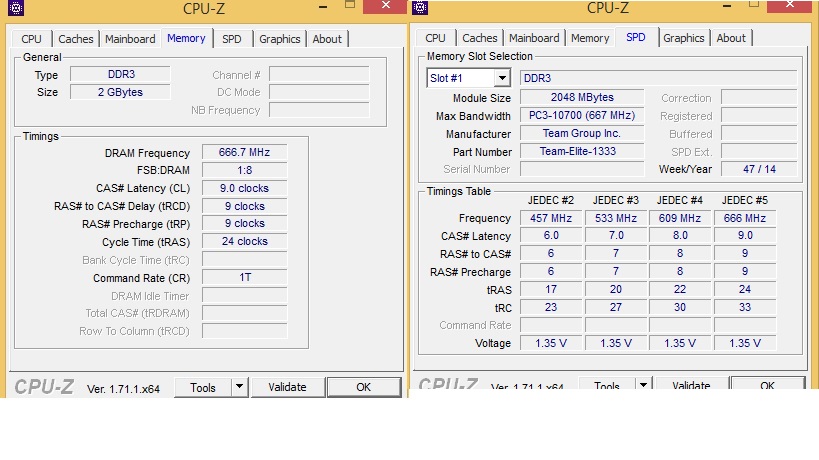Click the 9.0 clocks CAS Latency value

coord(244,188)
